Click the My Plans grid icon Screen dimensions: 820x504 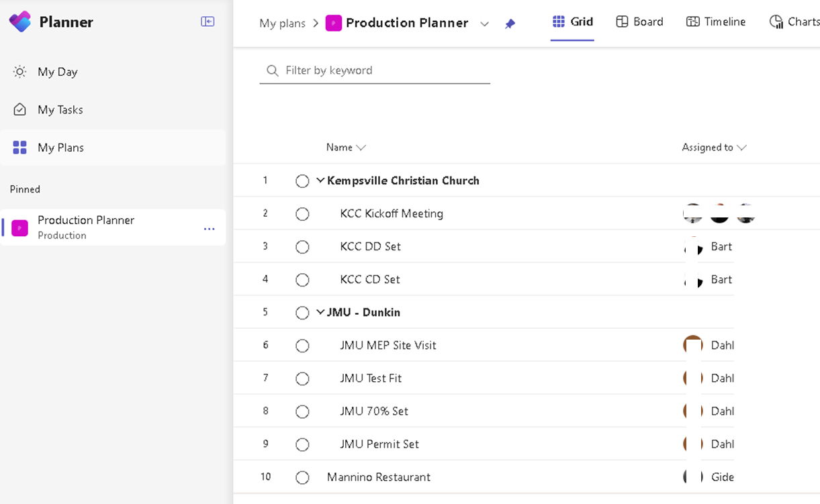[20, 148]
